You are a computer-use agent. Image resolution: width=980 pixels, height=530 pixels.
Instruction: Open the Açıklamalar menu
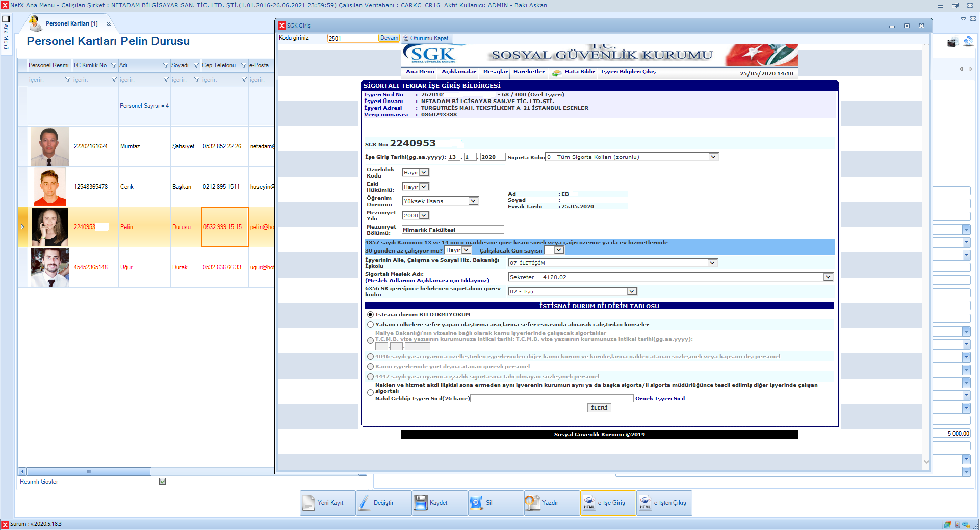tap(459, 72)
